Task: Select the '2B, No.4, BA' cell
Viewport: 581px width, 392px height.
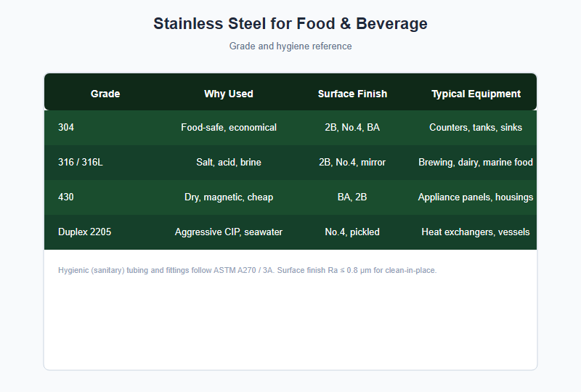Action: coord(352,128)
